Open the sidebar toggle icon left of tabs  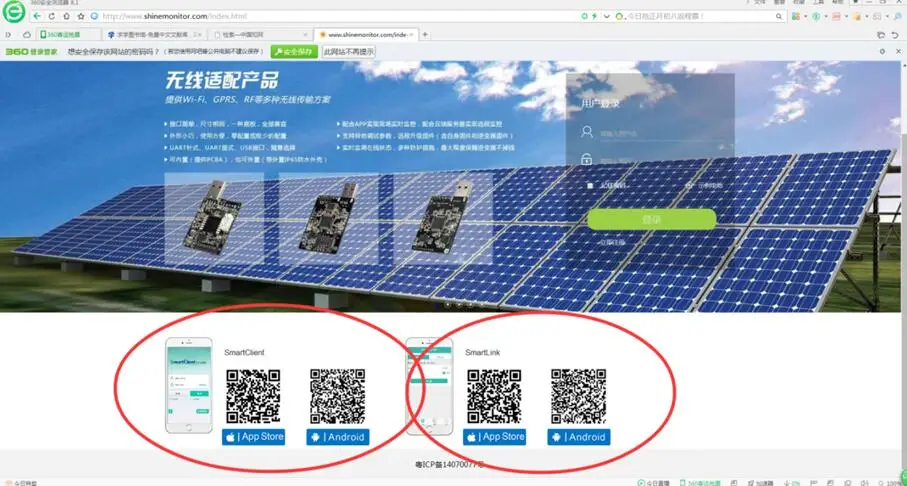pos(9,35)
